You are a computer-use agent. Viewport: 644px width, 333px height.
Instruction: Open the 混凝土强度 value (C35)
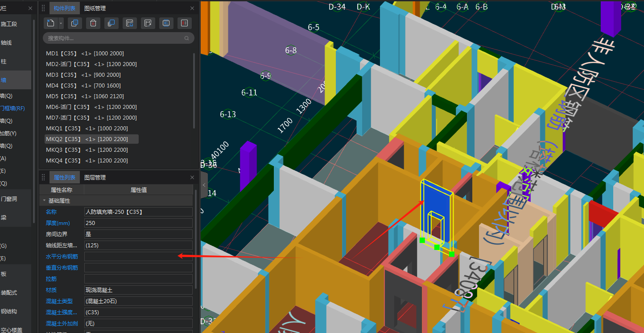coord(138,312)
